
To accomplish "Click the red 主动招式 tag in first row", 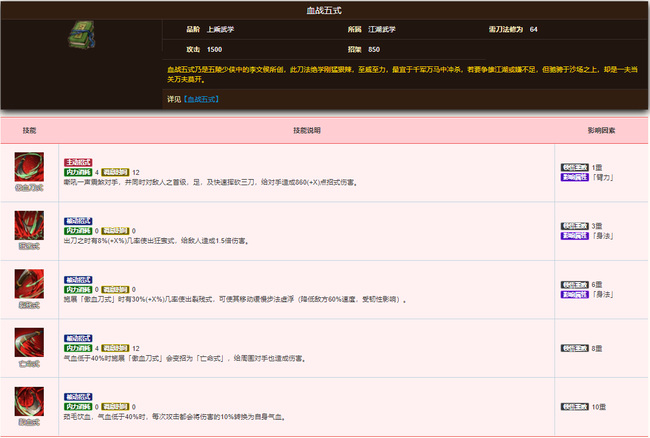I will (x=78, y=162).
